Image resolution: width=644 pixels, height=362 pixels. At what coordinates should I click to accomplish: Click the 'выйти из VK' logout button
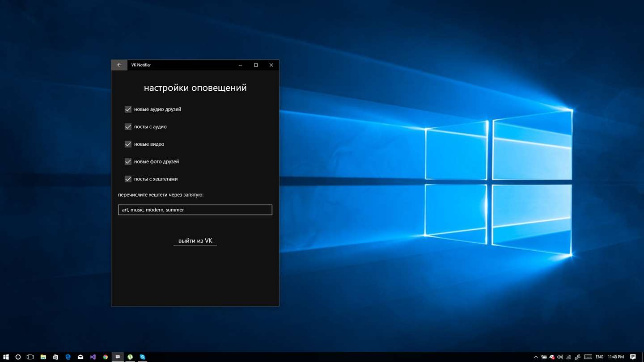click(x=195, y=241)
